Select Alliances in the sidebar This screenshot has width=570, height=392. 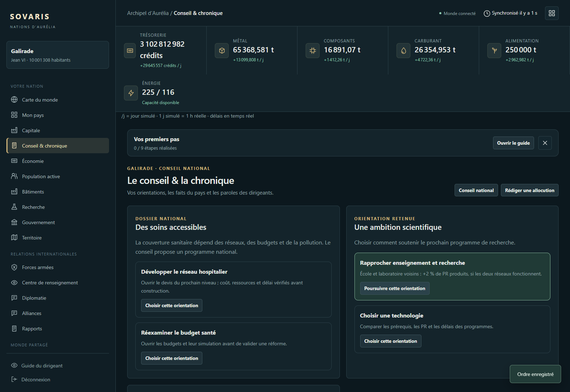[x=58, y=313]
